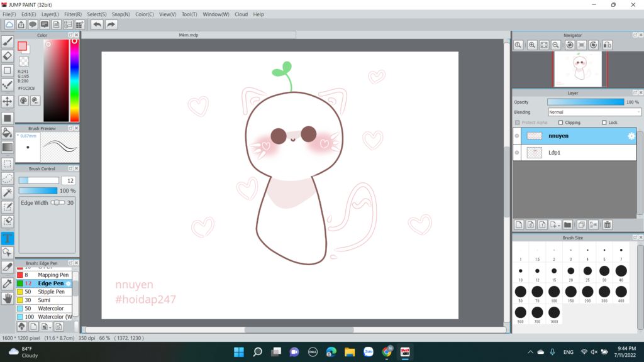
Task: Select the transparent color swatch
Action: click(x=24, y=62)
